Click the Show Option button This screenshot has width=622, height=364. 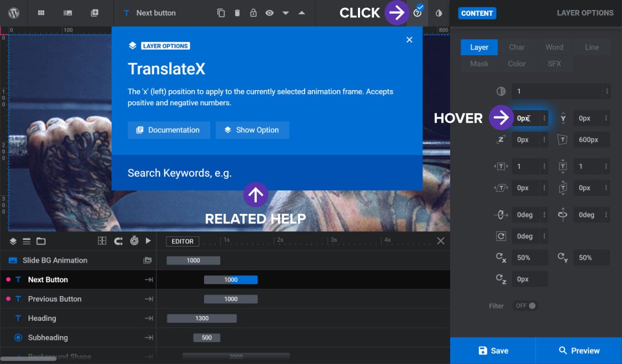point(252,130)
